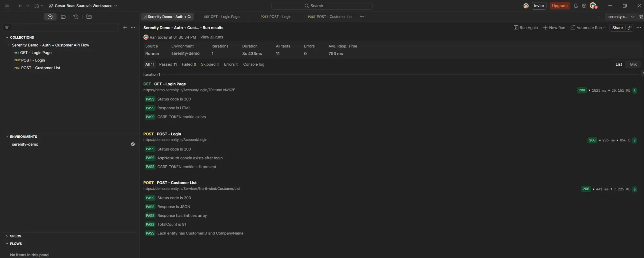The image size is (644, 258).
Task: Click the filter lines icon in sidebar search
Action: click(7, 28)
